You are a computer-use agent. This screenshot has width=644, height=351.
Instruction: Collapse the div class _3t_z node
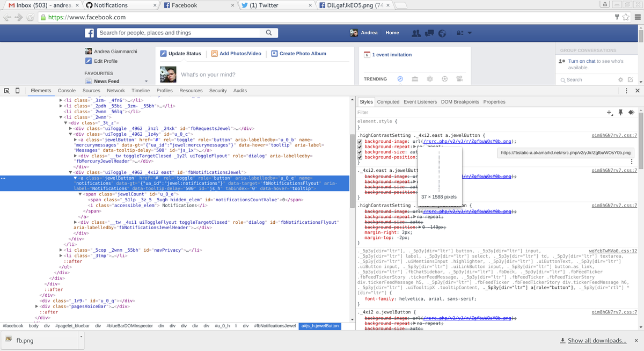66,123
